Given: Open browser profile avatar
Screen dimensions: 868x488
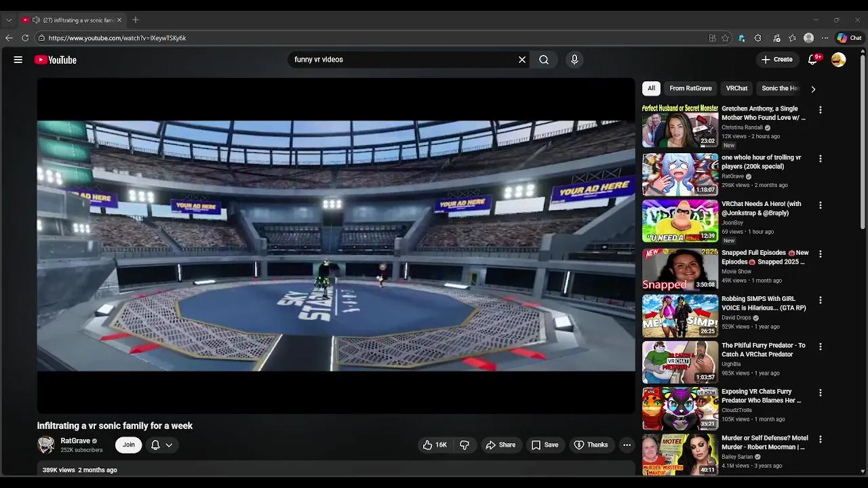Looking at the screenshot, I should 808,38.
